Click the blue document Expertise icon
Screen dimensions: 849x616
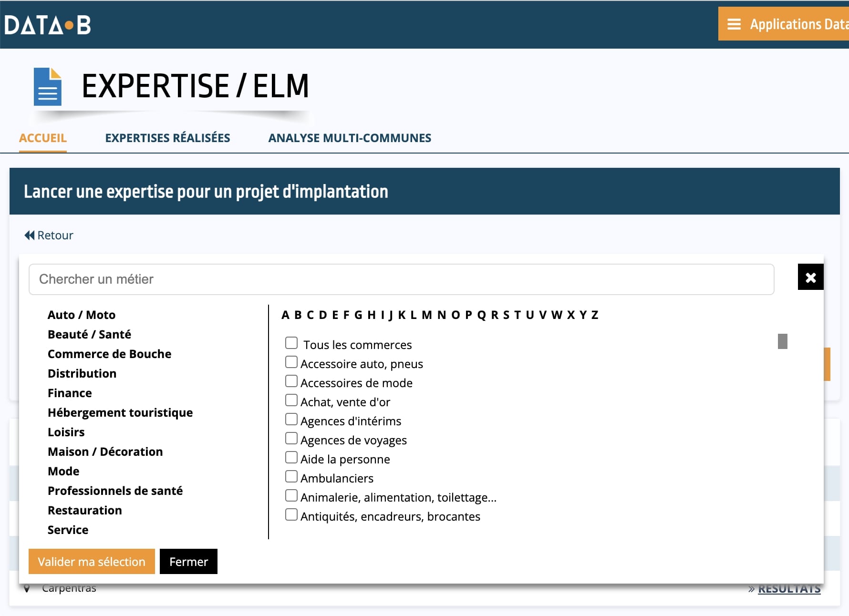[48, 87]
